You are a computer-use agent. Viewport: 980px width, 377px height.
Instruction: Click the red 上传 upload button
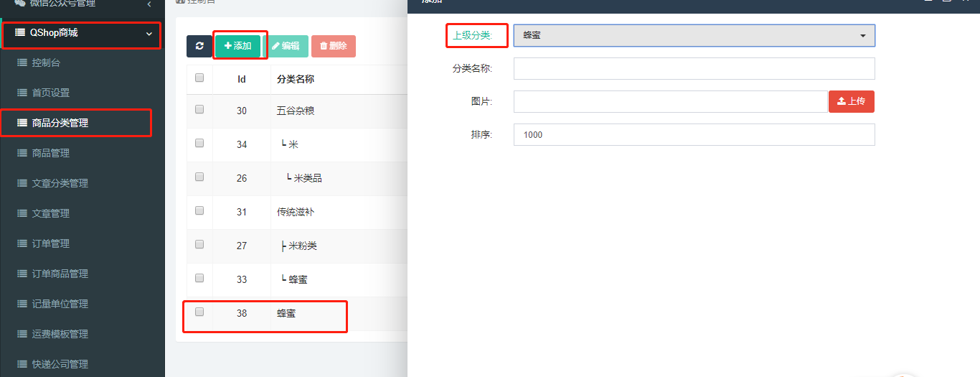point(851,101)
